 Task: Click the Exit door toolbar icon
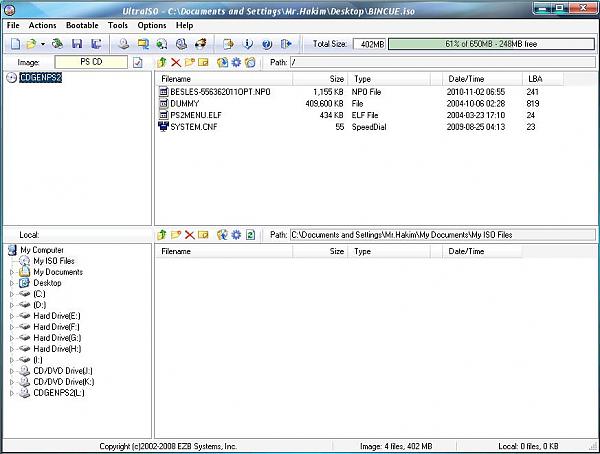pyautogui.click(x=286, y=44)
